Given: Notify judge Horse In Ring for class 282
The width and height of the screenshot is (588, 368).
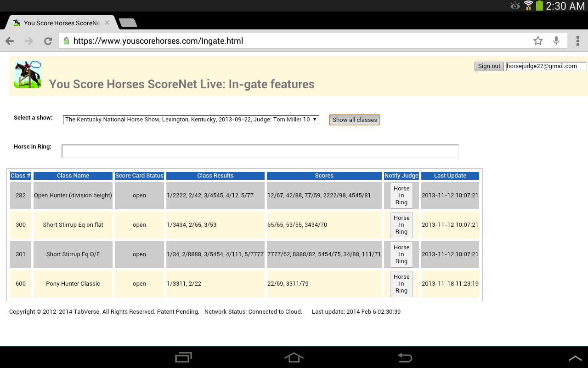Looking at the screenshot, I should 401,195.
